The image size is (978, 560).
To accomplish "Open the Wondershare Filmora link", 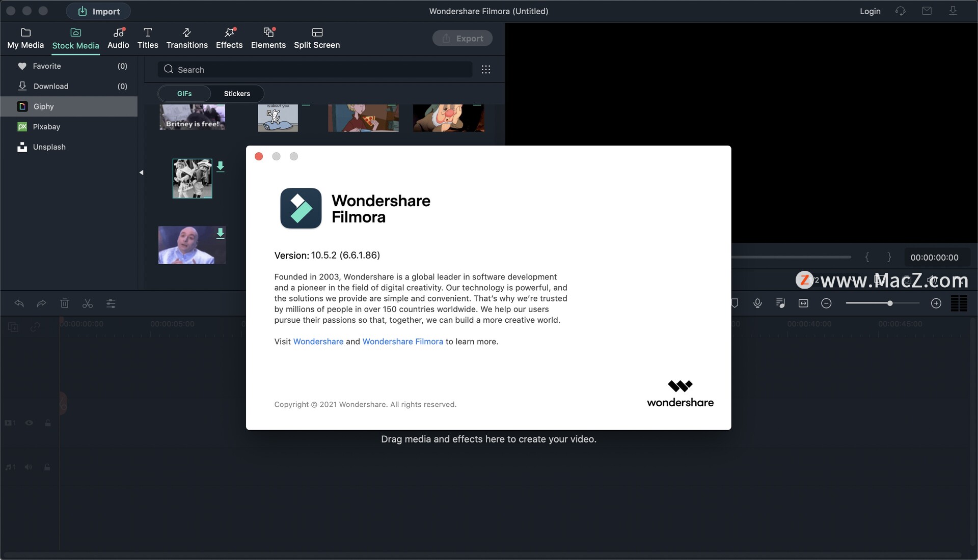I will [402, 342].
